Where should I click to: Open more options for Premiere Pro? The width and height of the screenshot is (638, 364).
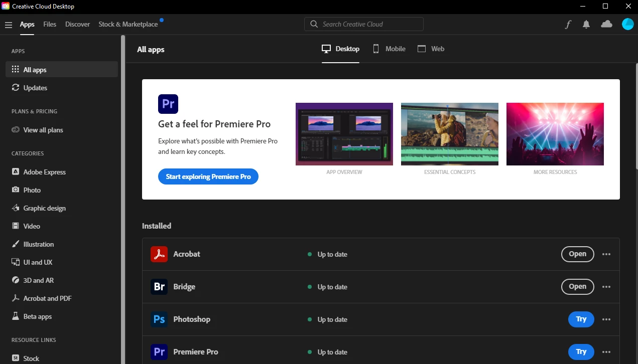pyautogui.click(x=606, y=352)
